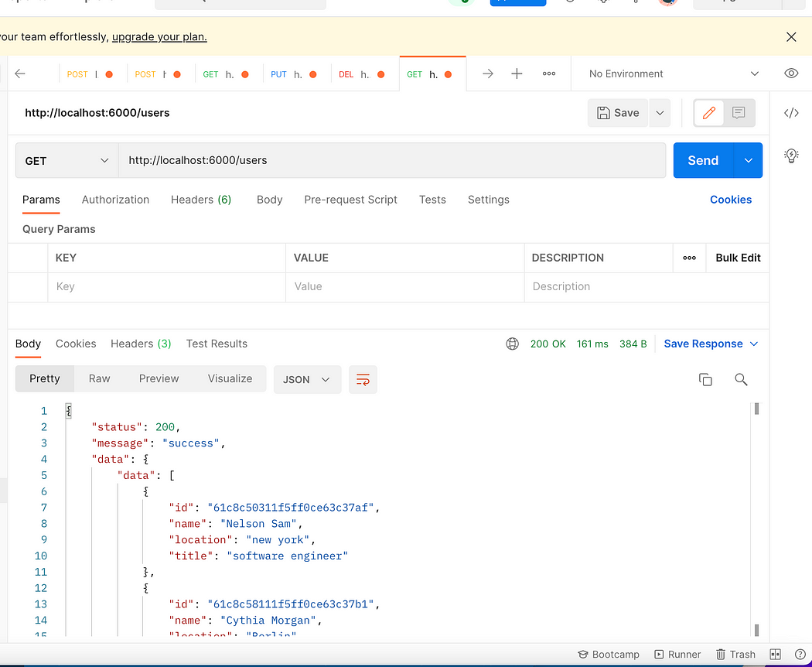Screen dimensions: 812x667
Task: Search within the response body
Action: pos(741,379)
